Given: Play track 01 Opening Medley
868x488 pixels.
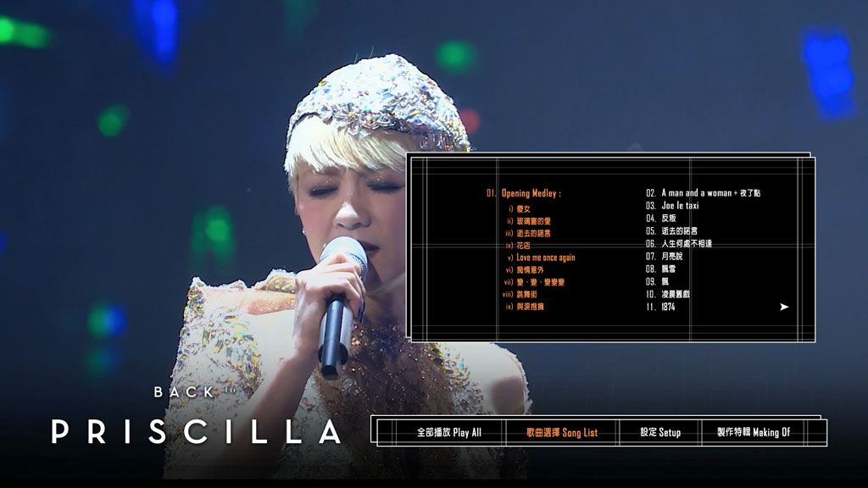Looking at the screenshot, I should click(x=524, y=193).
